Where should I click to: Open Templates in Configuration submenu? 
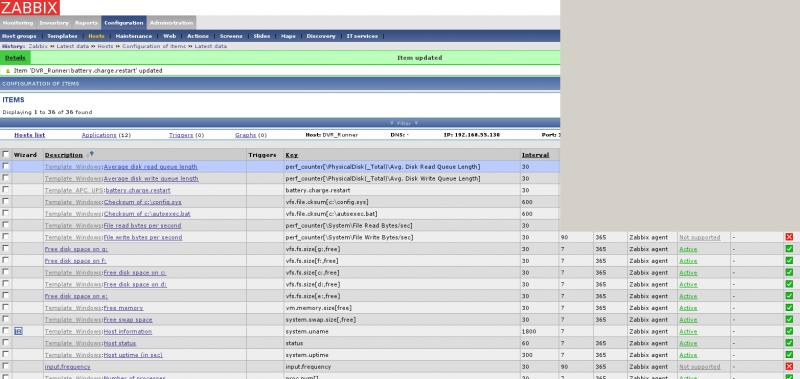(62, 36)
